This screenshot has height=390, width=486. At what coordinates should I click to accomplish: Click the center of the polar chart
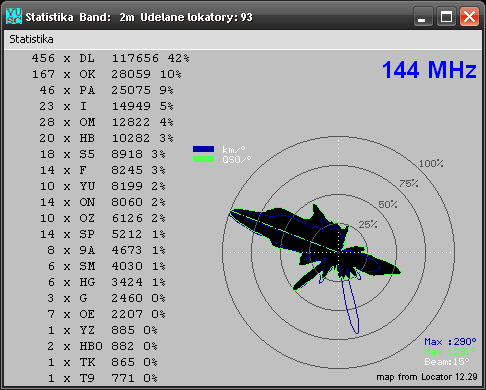[338, 252]
